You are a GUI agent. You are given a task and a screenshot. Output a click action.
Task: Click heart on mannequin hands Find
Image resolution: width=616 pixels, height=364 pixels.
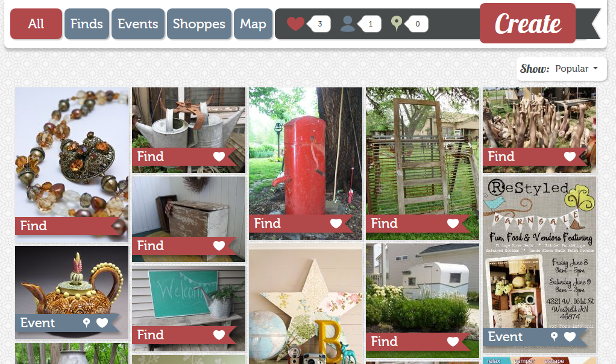(x=570, y=157)
